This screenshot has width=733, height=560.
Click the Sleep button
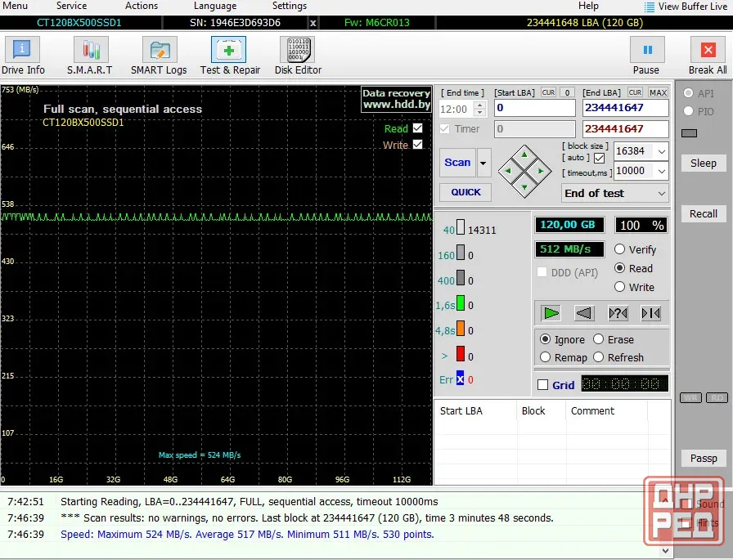(703, 163)
